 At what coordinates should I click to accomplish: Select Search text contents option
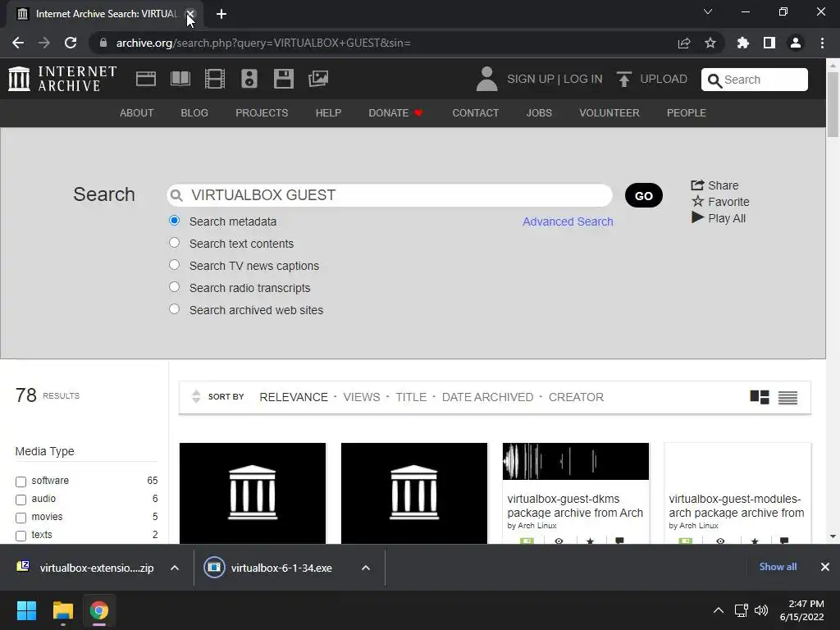(174, 243)
